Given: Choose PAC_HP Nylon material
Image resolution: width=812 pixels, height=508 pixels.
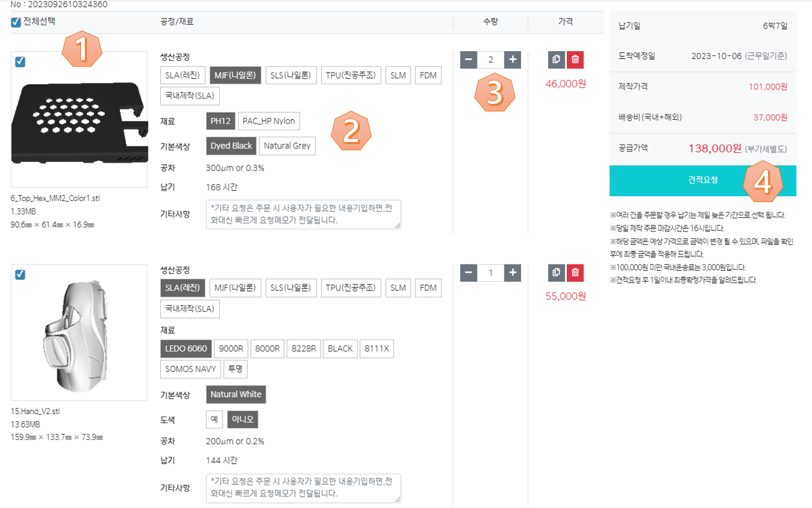Looking at the screenshot, I should click(269, 121).
